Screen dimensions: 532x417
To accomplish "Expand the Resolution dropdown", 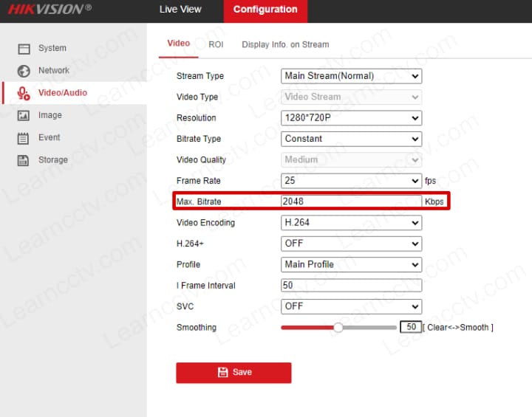I will click(351, 118).
